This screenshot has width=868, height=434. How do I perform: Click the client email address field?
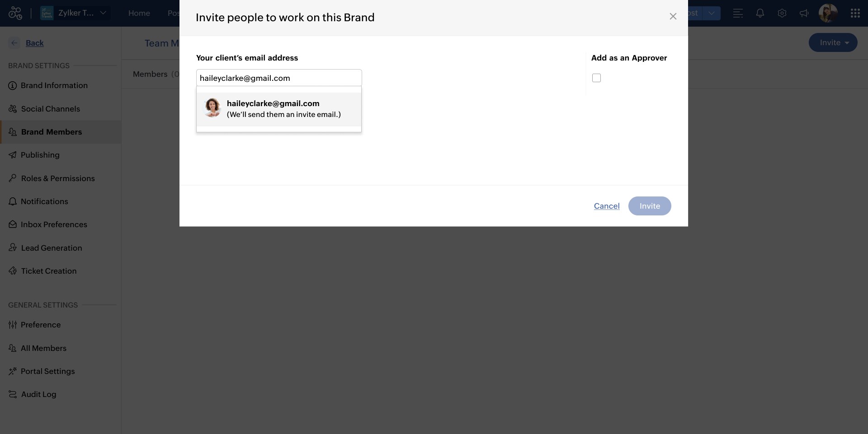[279, 78]
